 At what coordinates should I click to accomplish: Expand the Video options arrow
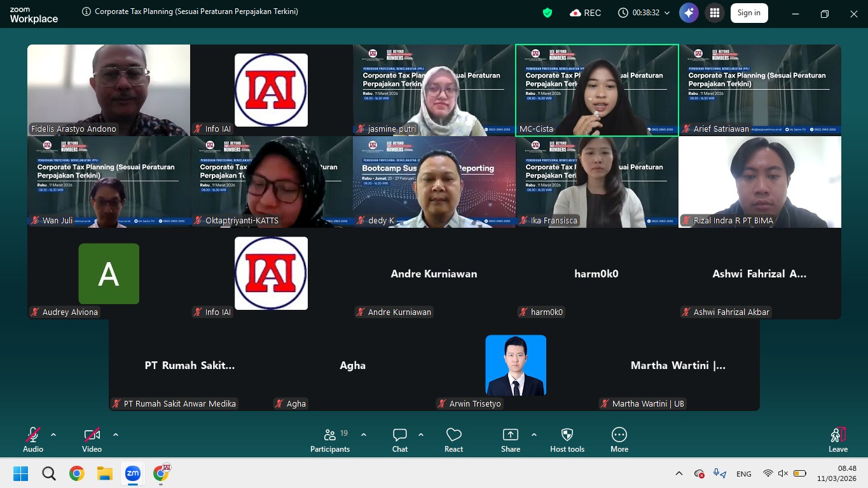tap(116, 435)
